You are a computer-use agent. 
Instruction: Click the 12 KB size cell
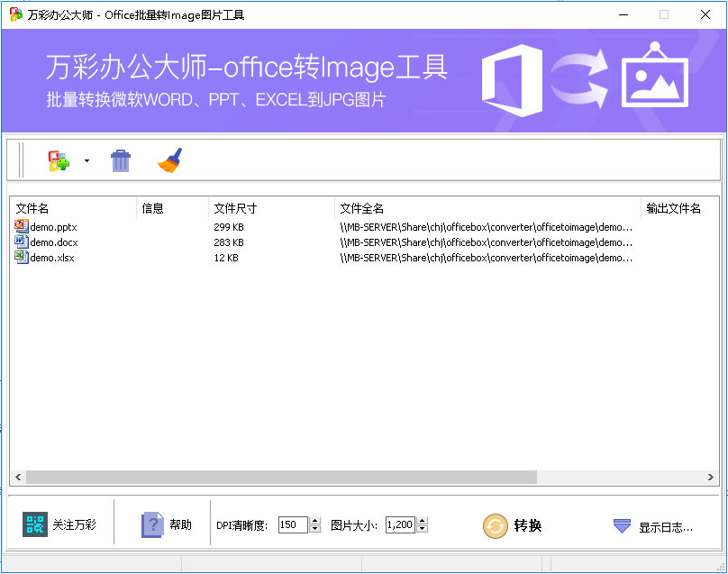(226, 258)
